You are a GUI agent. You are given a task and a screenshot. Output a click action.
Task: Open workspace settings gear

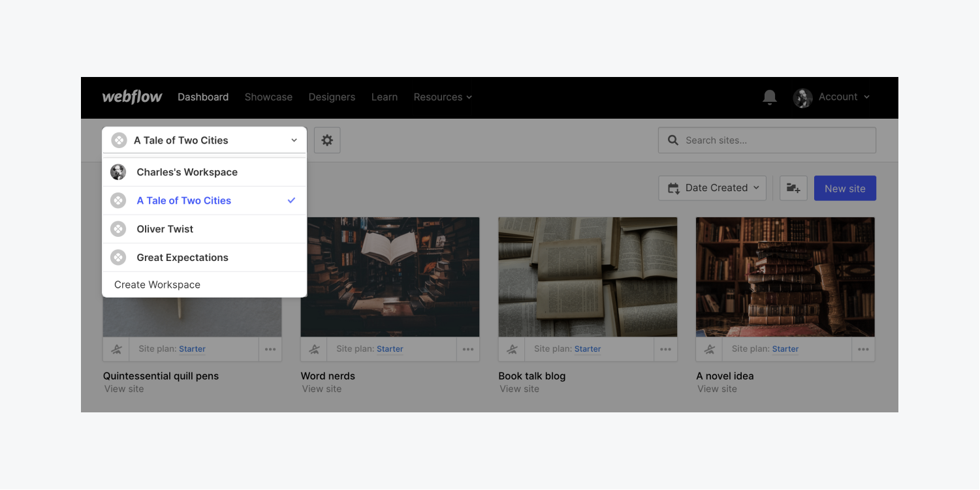tap(327, 140)
